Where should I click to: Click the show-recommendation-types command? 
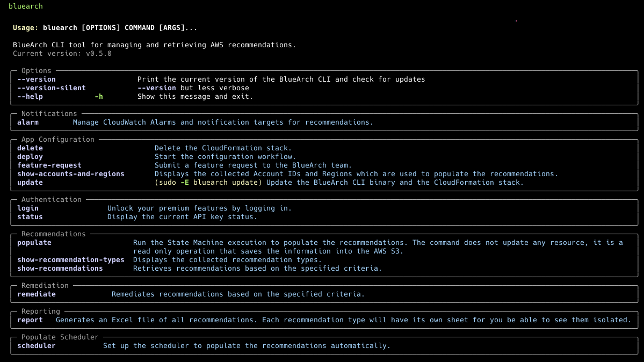(x=70, y=259)
